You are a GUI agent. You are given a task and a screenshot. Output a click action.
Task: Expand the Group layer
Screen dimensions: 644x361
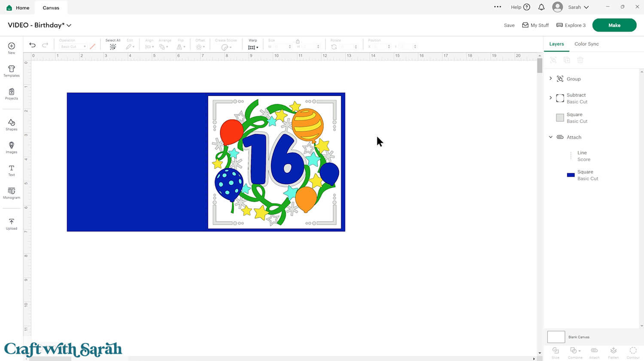point(551,79)
